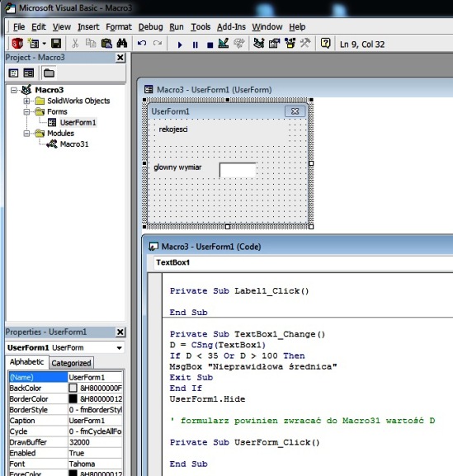Click the Insert UserForm toolbar icon
Viewport: 453px width, 476px height.
coord(33,44)
